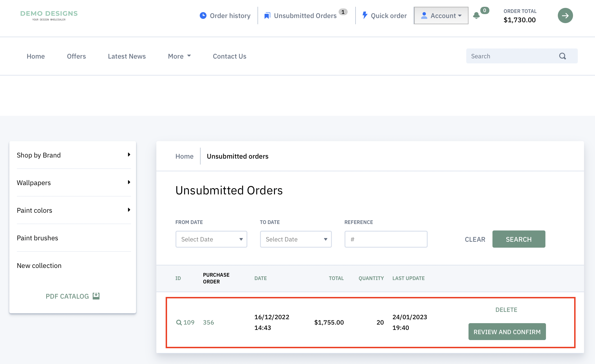Click the Demo Designs logo
This screenshot has width=595, height=364.
[x=49, y=15]
